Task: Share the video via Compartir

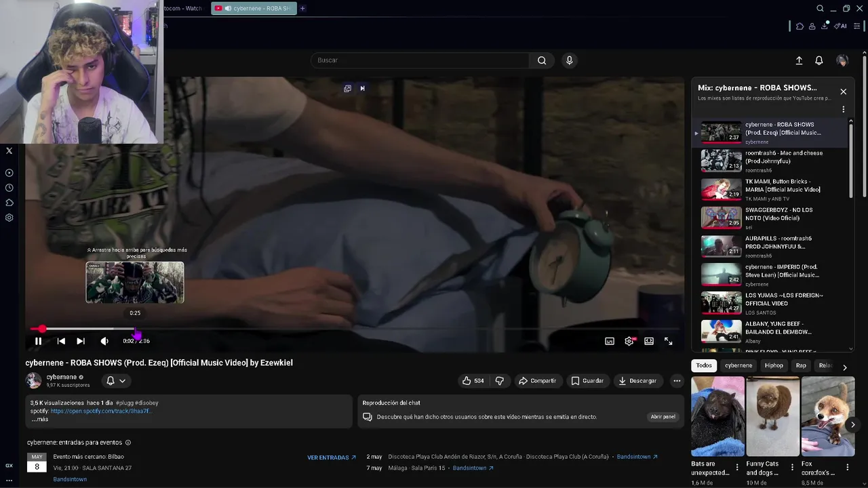Action: pyautogui.click(x=537, y=381)
